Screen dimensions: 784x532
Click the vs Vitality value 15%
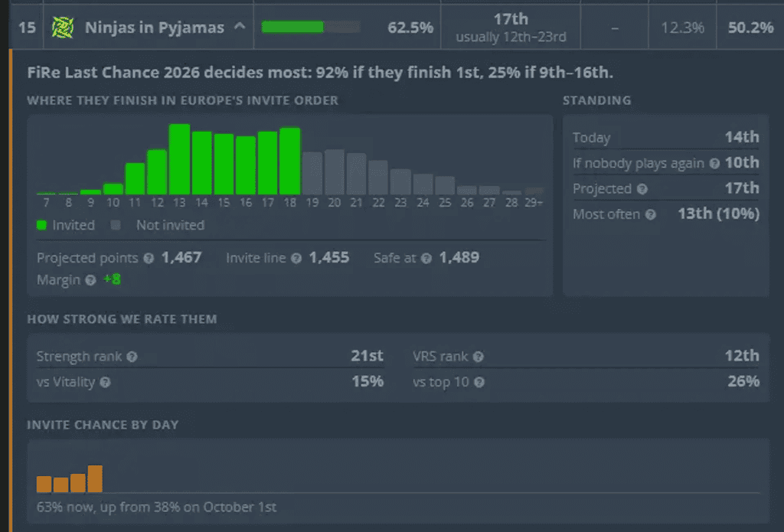pyautogui.click(x=367, y=381)
